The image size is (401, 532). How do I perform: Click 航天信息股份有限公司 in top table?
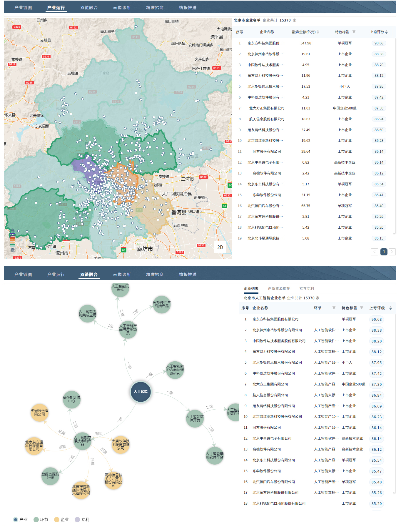[267, 119]
